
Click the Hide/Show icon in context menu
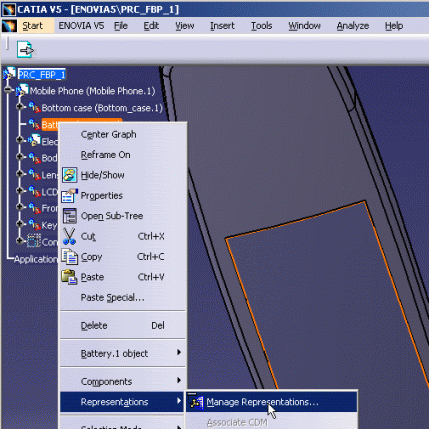pyautogui.click(x=69, y=175)
